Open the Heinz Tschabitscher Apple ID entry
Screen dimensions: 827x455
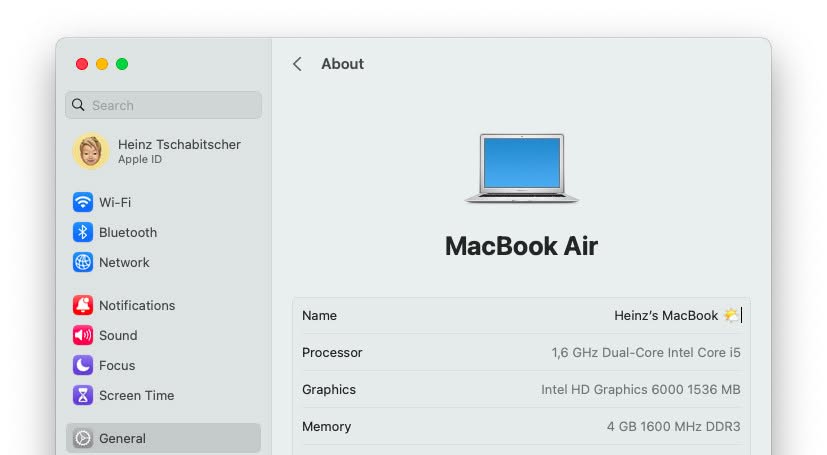click(x=164, y=151)
